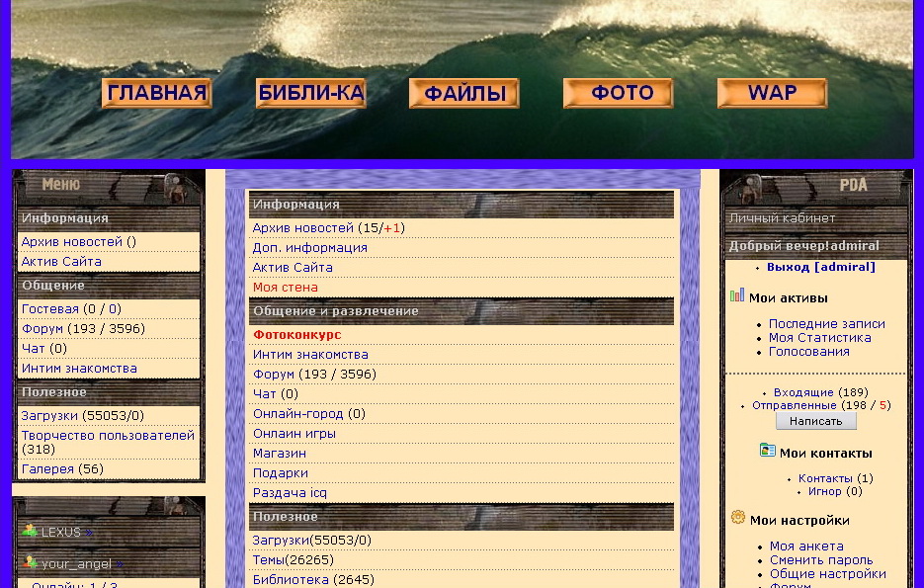The width and height of the screenshot is (924, 588).
Task: Click the bar chart icon beside Мои активы
Action: coord(736,295)
